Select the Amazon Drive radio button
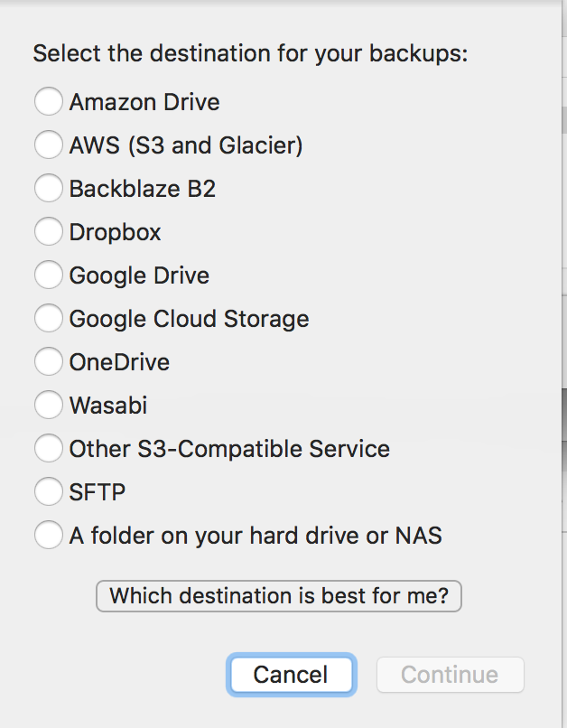This screenshot has width=567, height=728. (x=49, y=101)
